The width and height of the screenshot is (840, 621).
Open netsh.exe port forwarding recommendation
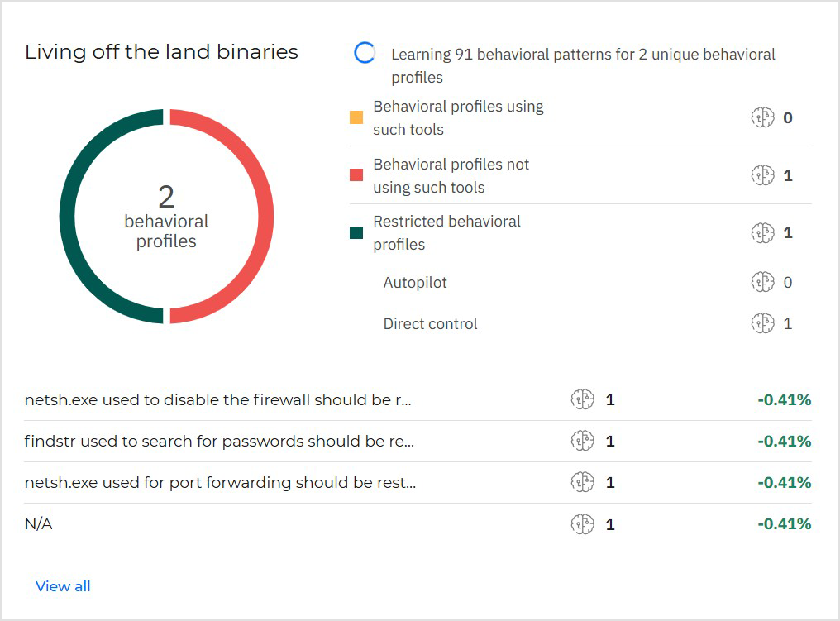click(220, 482)
